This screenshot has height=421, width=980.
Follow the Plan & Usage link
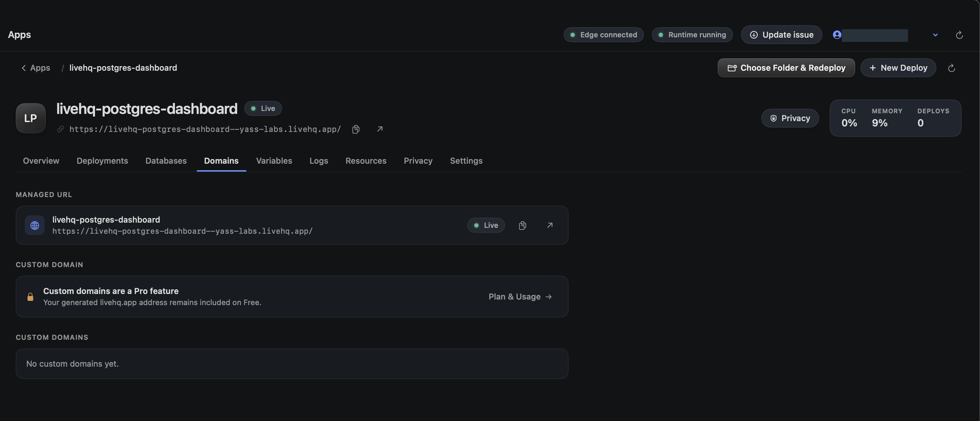(520, 297)
